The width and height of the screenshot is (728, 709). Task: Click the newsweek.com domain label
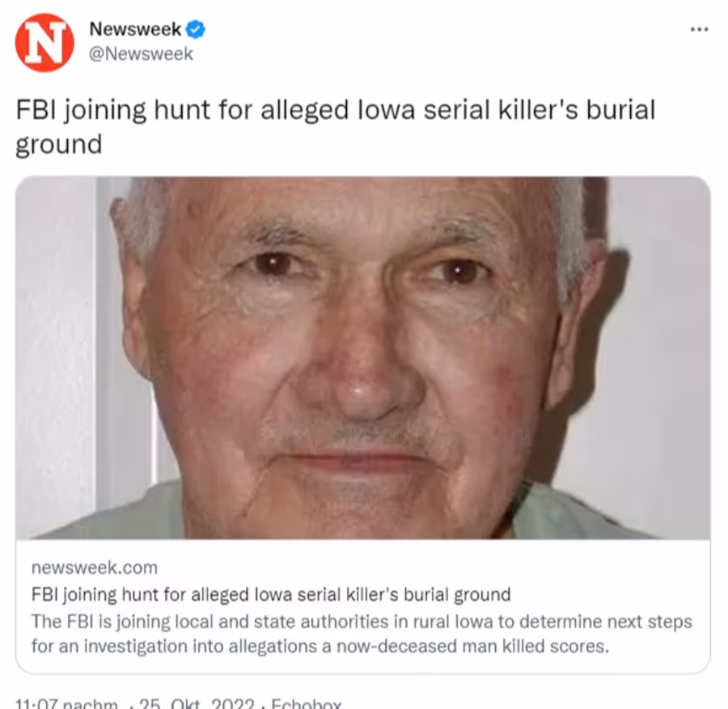tap(95, 568)
